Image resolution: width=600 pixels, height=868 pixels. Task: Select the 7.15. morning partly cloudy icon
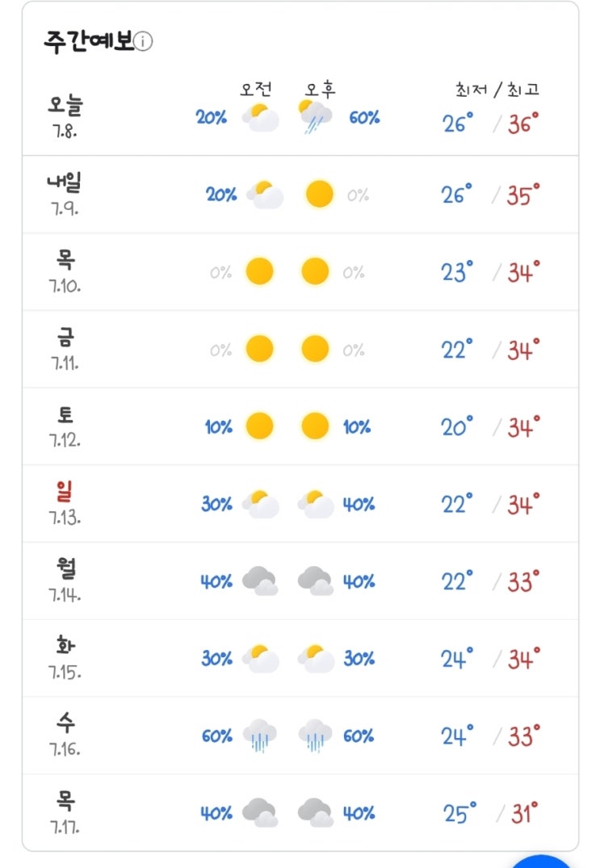click(x=260, y=658)
